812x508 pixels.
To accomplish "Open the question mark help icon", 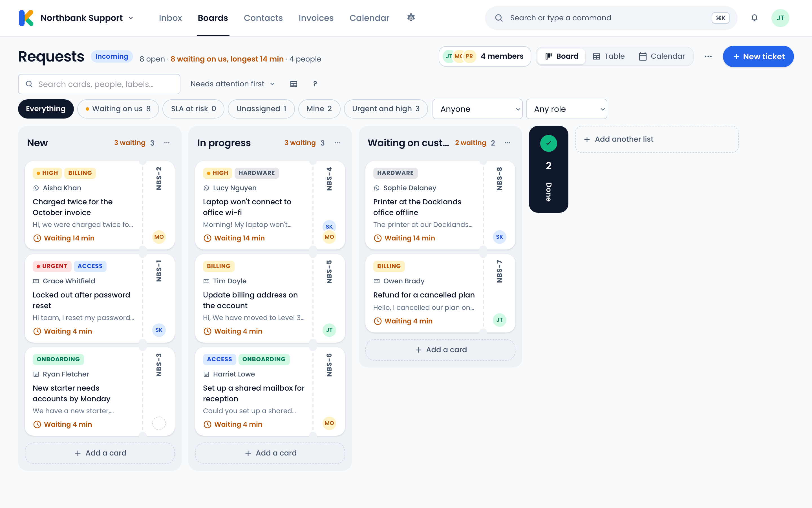I will 315,84.
